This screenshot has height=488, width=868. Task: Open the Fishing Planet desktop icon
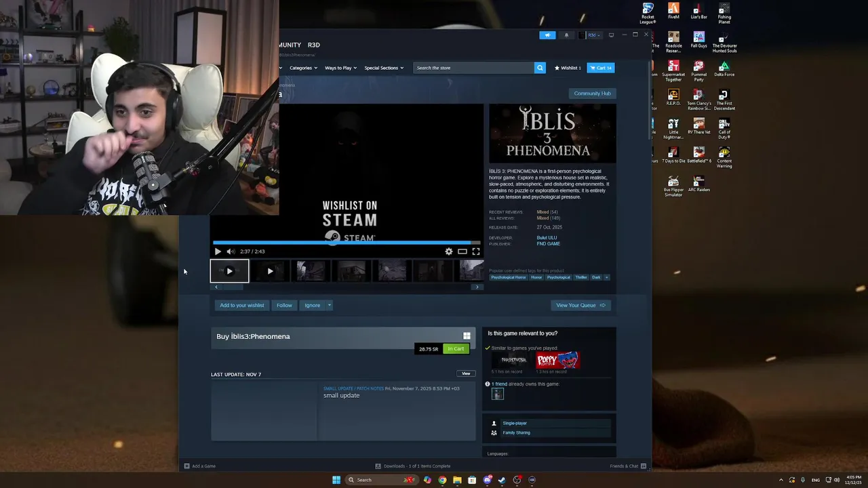tap(724, 13)
